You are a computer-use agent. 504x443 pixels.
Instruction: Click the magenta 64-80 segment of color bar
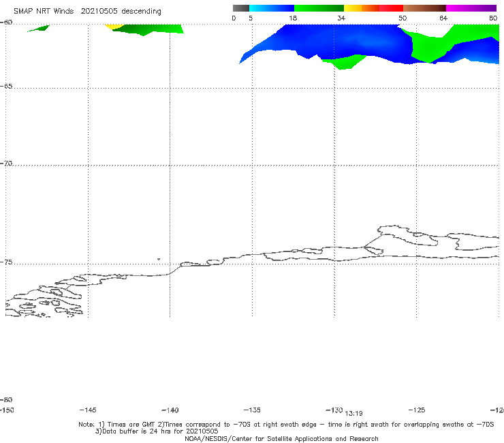pos(471,8)
